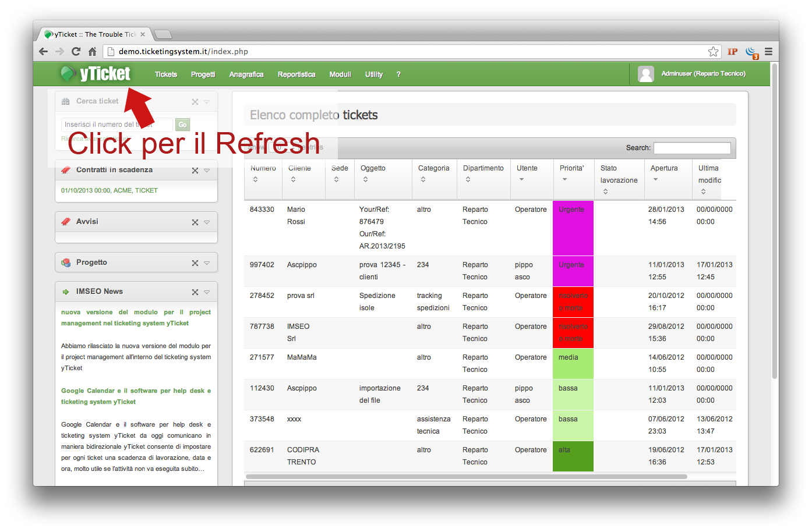This screenshot has height=532, width=812.
Task: Open the Anagrafica menu
Action: pos(246,75)
